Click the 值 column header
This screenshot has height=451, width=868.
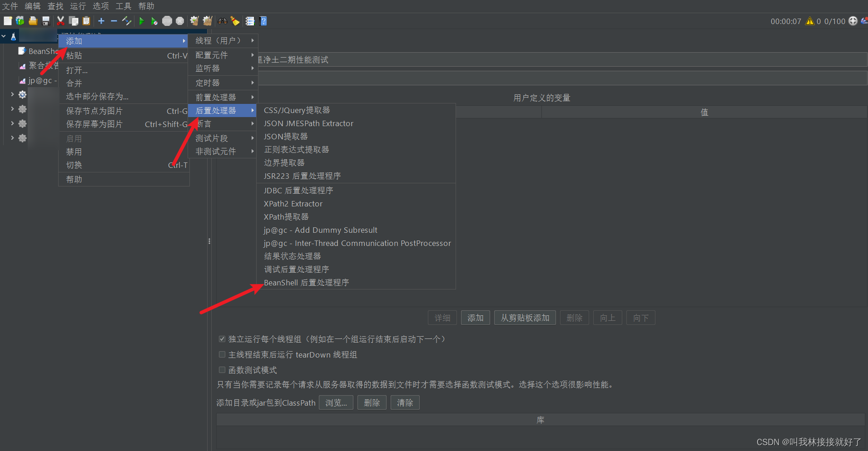(704, 112)
